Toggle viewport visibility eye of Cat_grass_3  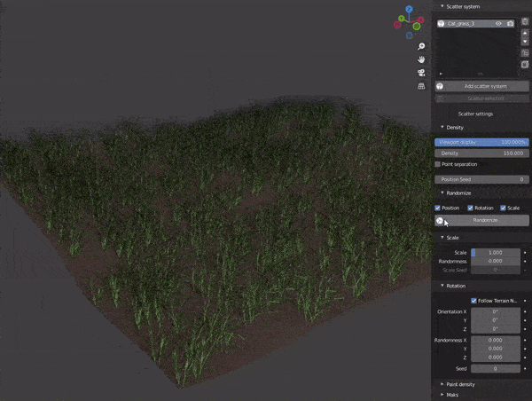point(498,23)
